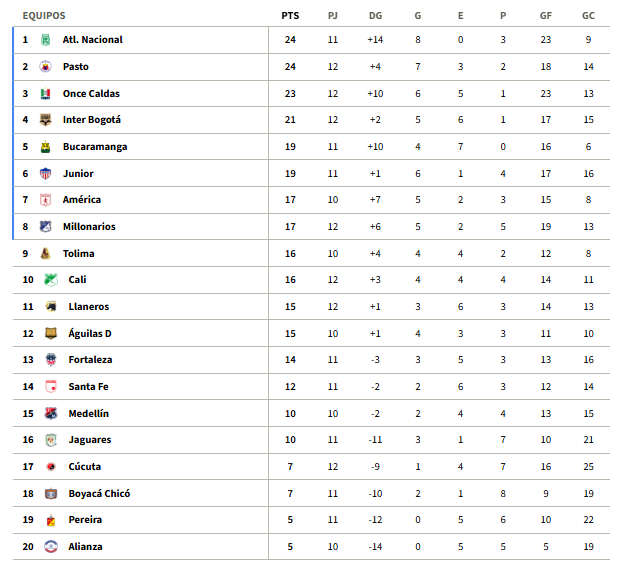The height and width of the screenshot is (567, 626).
Task: Click the Pasto club logo
Action: point(45,67)
